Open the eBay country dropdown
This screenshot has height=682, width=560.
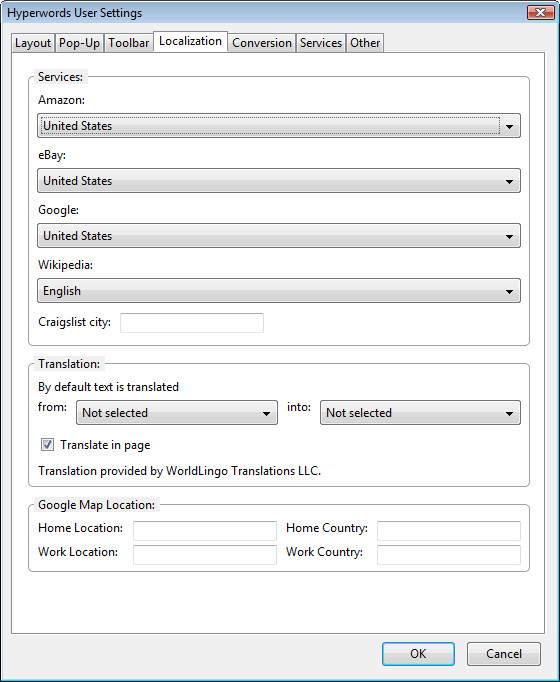coord(279,181)
